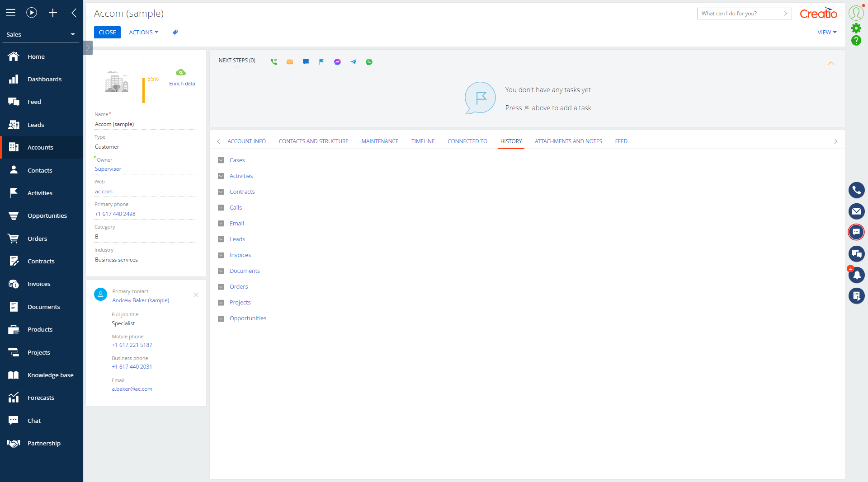Expand the VIEW dropdown
The image size is (868, 482).
point(827,32)
